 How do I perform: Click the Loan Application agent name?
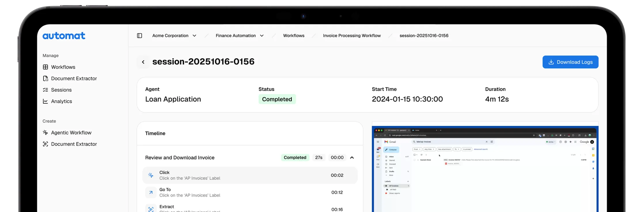173,99
